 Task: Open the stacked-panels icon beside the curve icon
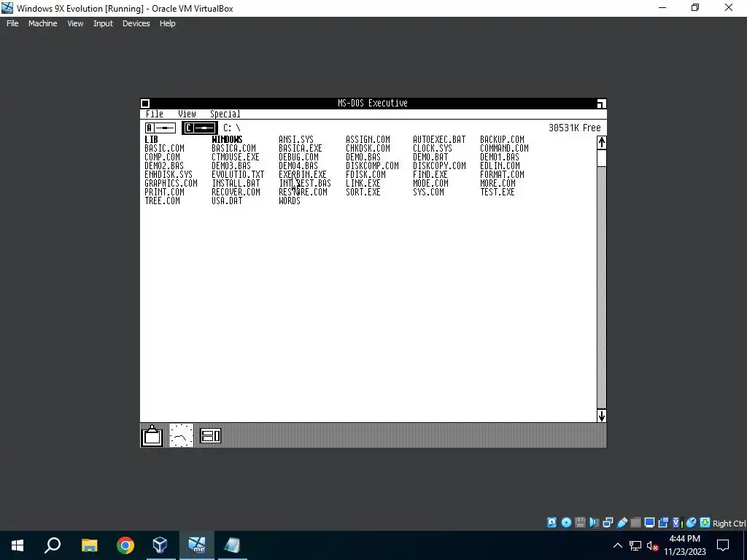(x=211, y=435)
